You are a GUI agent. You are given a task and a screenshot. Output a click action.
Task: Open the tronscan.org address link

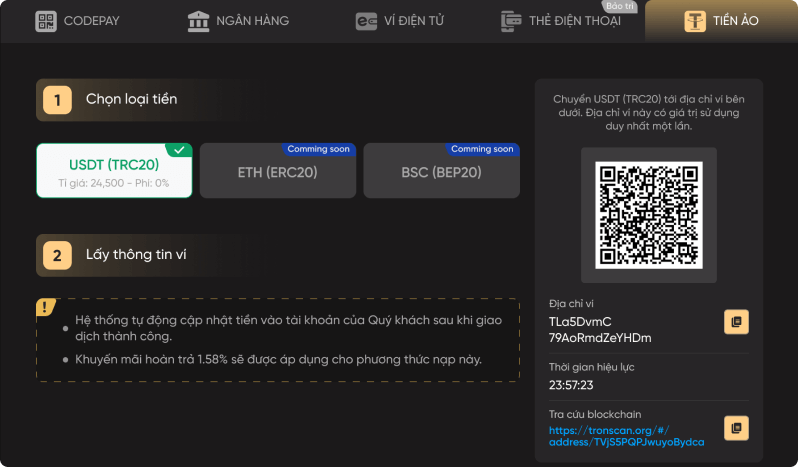point(626,434)
